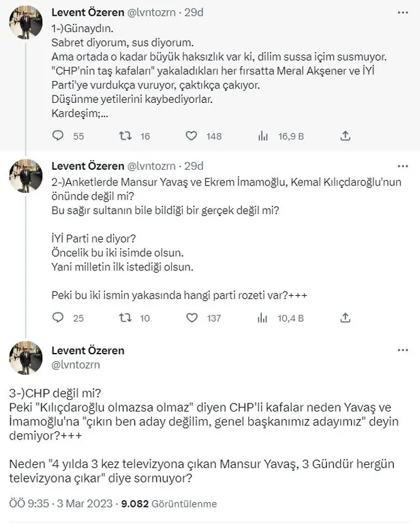The image size is (420, 524).
Task: Retweet the second tweet with 10 retweets
Action: pyautogui.click(x=125, y=316)
